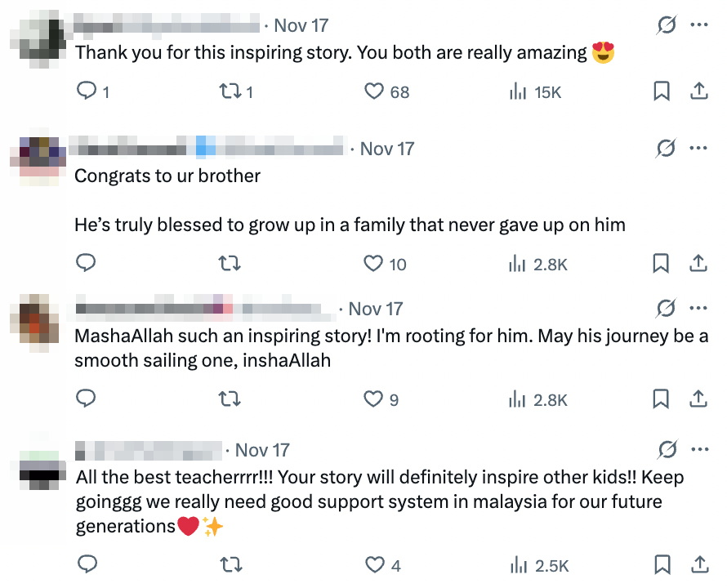The width and height of the screenshot is (727, 588).
Task: Reply to the "Thank you for this inspiring story" tweet
Action: [86, 91]
